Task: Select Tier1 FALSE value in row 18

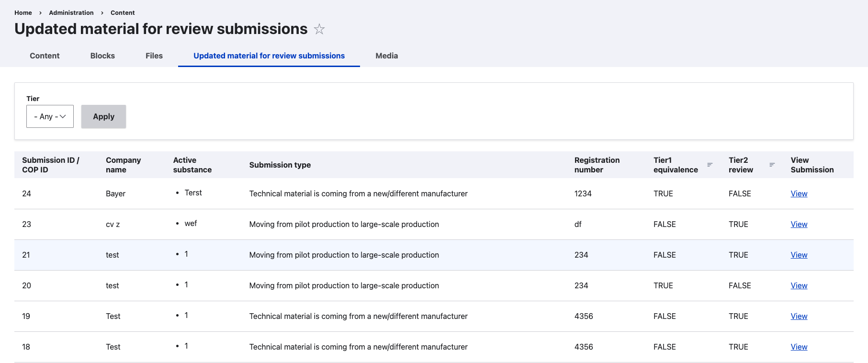Action: 665,347
